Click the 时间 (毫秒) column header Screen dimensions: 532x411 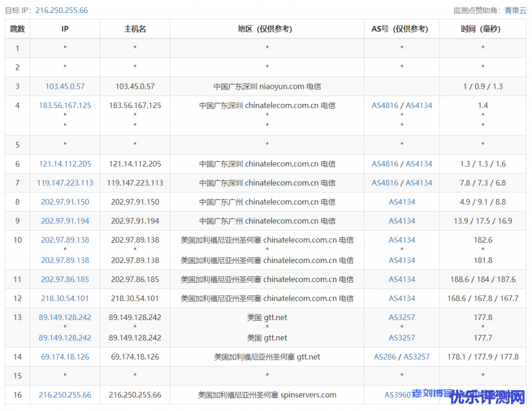tap(482, 29)
